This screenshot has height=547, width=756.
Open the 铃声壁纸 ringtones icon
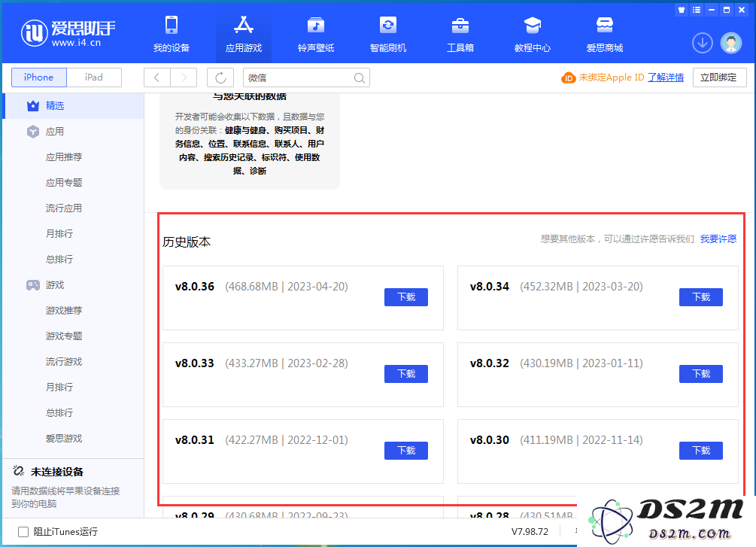coord(316,25)
